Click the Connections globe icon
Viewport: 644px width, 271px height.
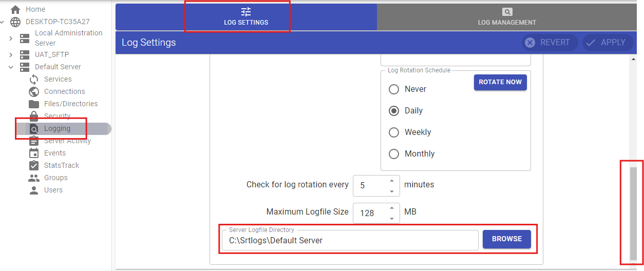pyautogui.click(x=34, y=91)
